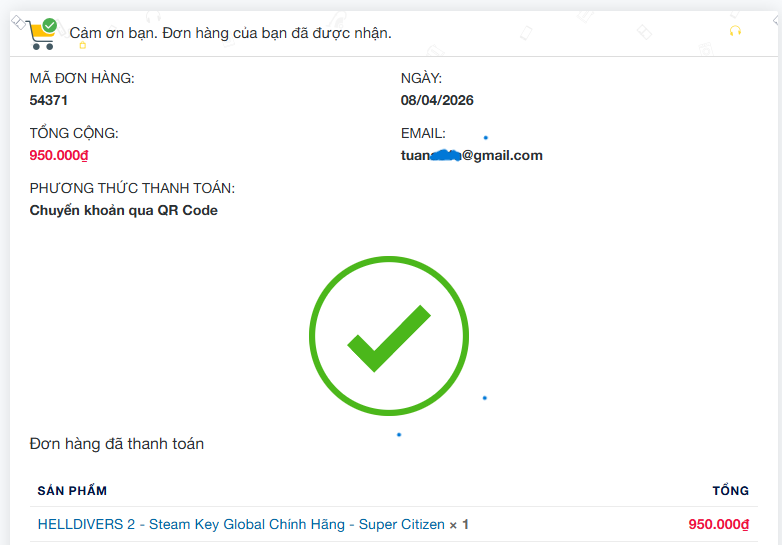Viewport: 782px width, 545px height.
Task: Click the NGÀY label
Action: click(x=421, y=78)
